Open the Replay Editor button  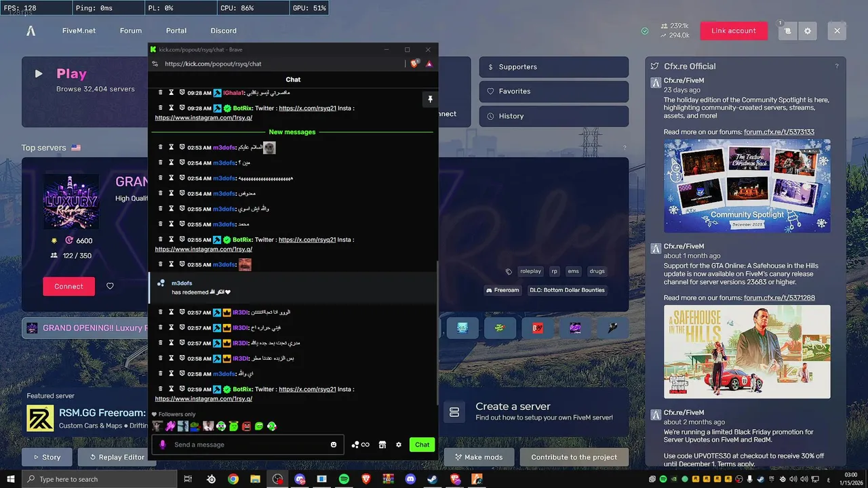[x=116, y=457]
